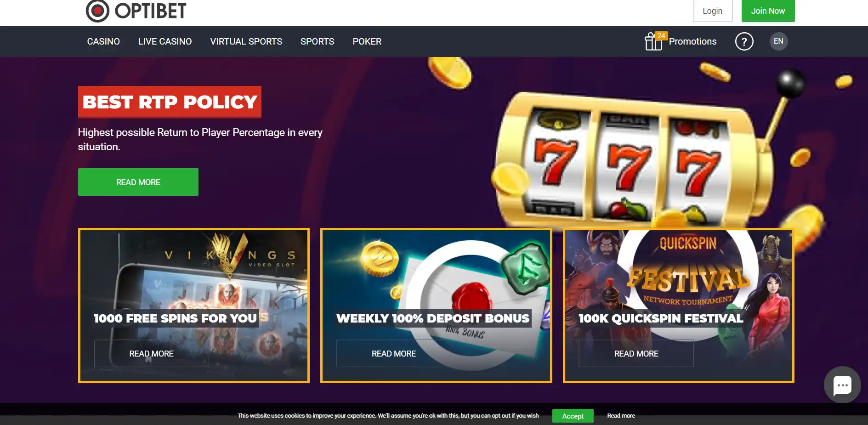This screenshot has width=868, height=425.
Task: Open the Casino menu item
Action: point(103,41)
